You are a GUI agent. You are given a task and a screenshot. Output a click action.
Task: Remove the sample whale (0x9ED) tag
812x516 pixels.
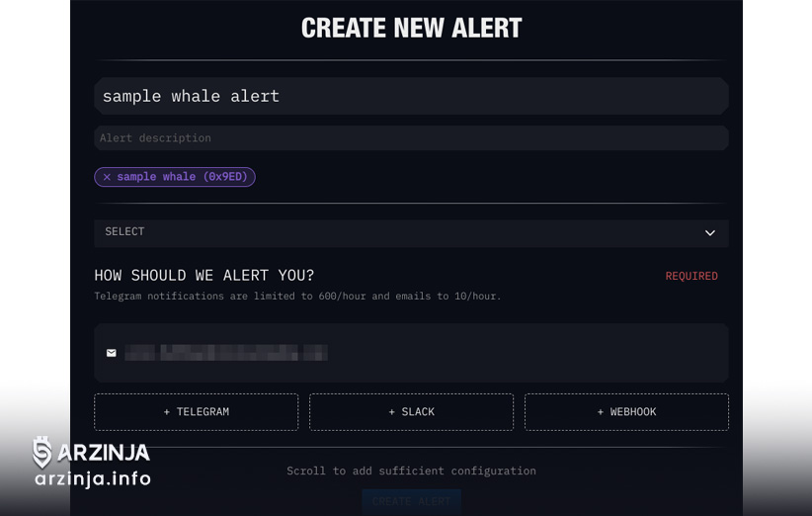[x=107, y=177]
